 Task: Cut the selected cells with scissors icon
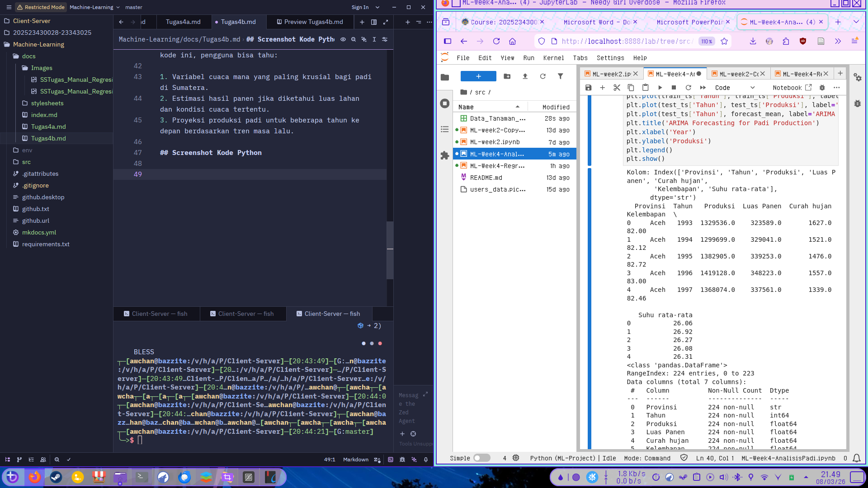617,87
